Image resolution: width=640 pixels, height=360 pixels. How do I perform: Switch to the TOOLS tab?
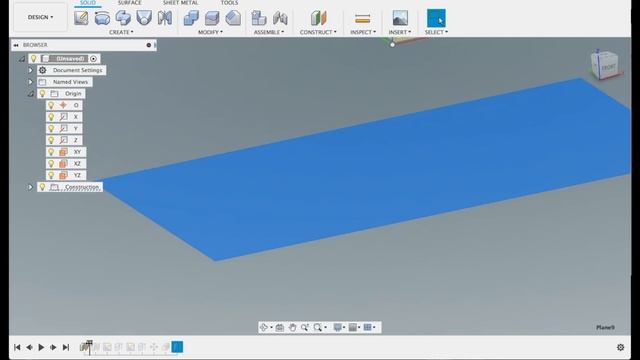pos(229,3)
